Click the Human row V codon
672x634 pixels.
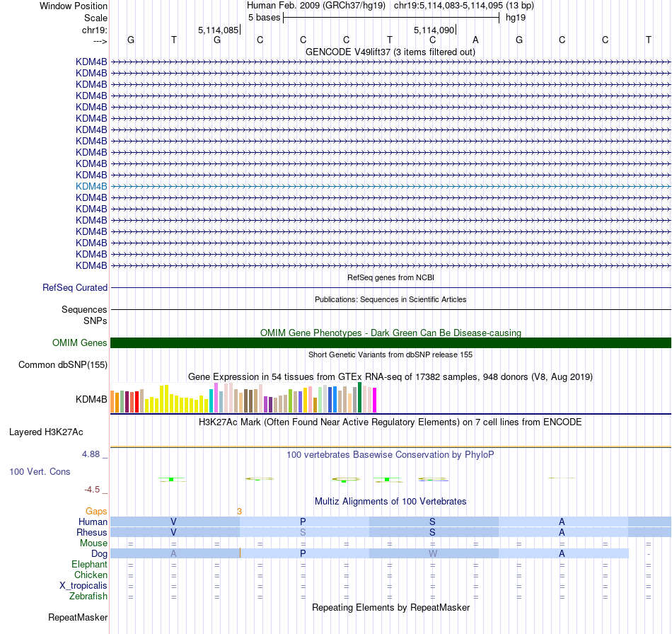click(x=173, y=521)
